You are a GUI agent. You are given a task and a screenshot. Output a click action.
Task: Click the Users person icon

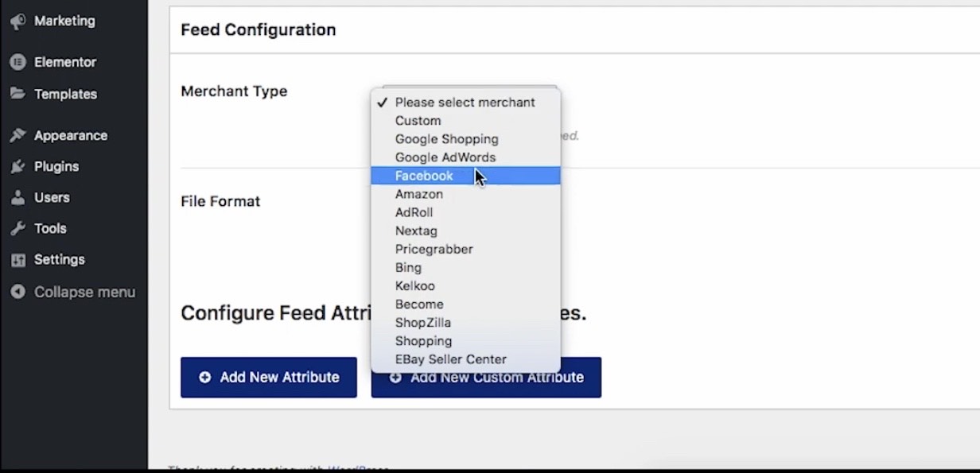tap(17, 197)
